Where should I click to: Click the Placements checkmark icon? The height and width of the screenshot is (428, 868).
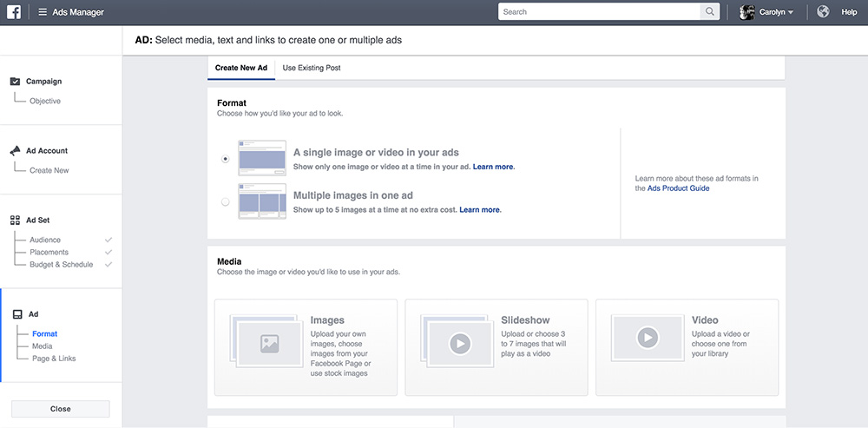coord(108,252)
